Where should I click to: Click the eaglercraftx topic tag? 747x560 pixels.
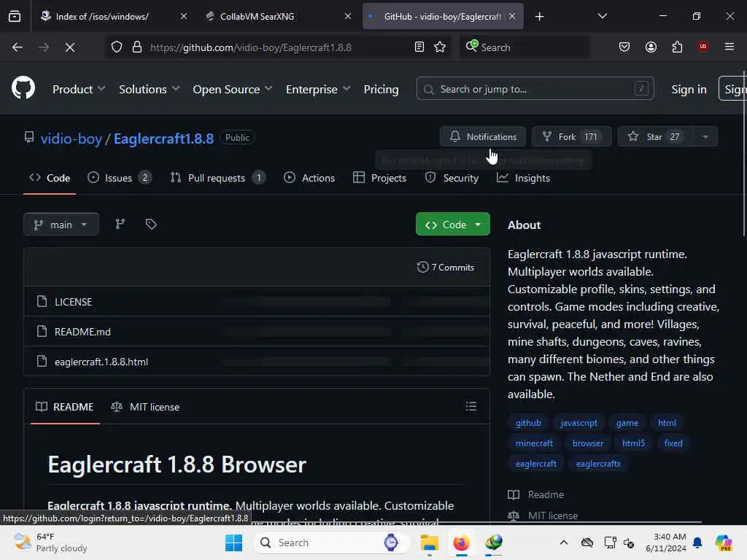click(x=598, y=463)
